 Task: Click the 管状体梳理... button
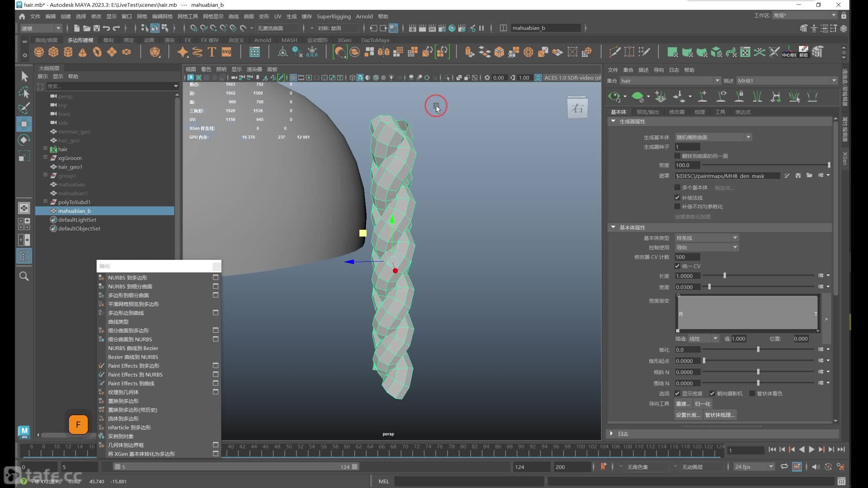click(x=720, y=415)
